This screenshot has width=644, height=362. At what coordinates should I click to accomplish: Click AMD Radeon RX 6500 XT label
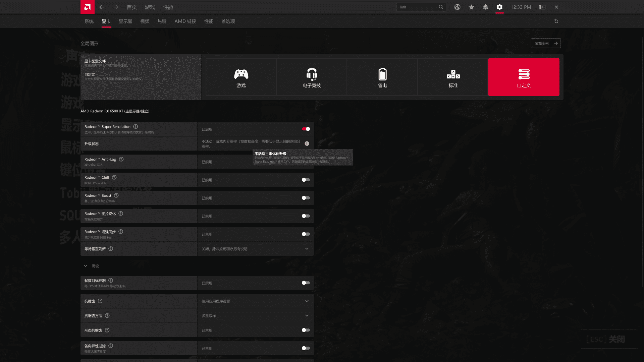pyautogui.click(x=115, y=111)
